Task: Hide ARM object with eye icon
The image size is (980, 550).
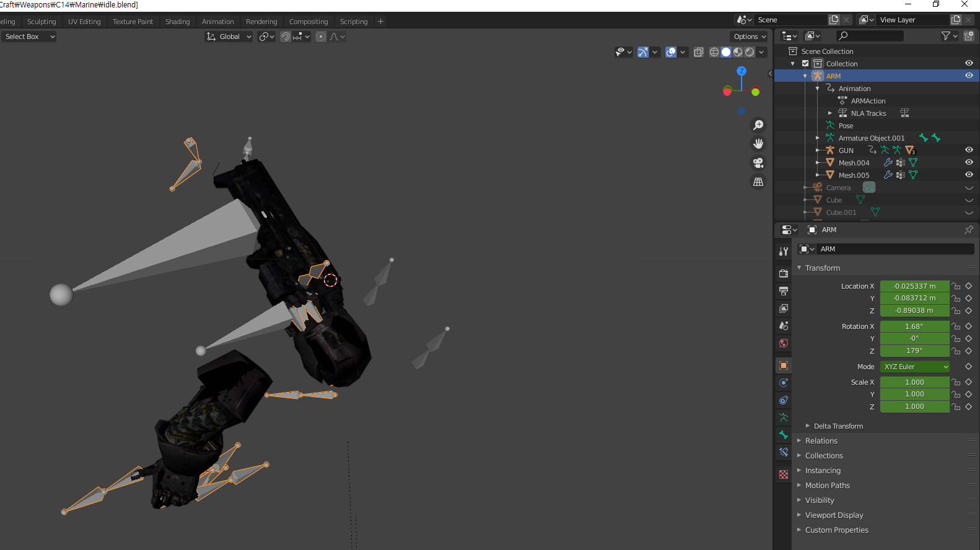Action: tap(969, 76)
